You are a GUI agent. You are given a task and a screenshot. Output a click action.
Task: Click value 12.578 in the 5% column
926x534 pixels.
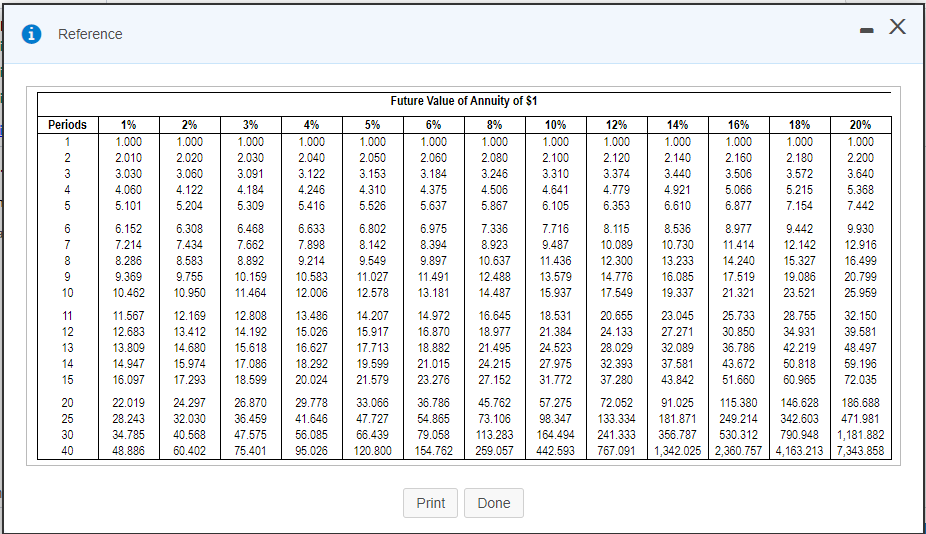[x=372, y=293]
